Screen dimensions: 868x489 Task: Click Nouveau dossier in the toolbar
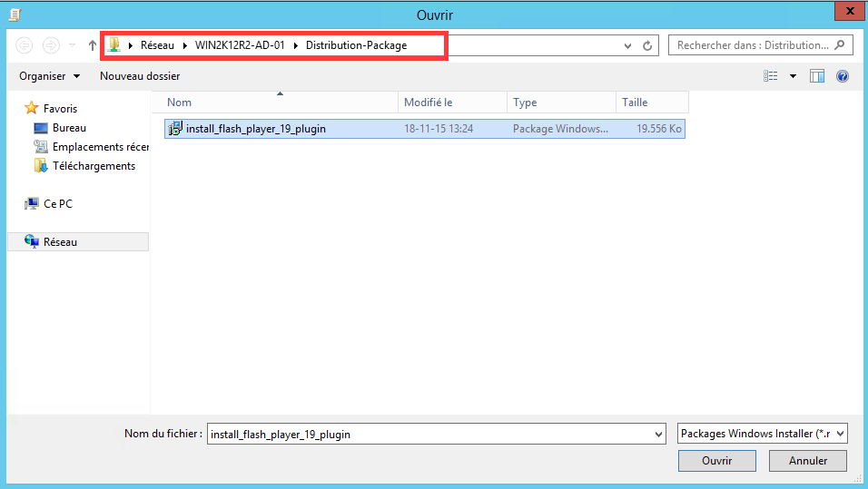pyautogui.click(x=140, y=76)
